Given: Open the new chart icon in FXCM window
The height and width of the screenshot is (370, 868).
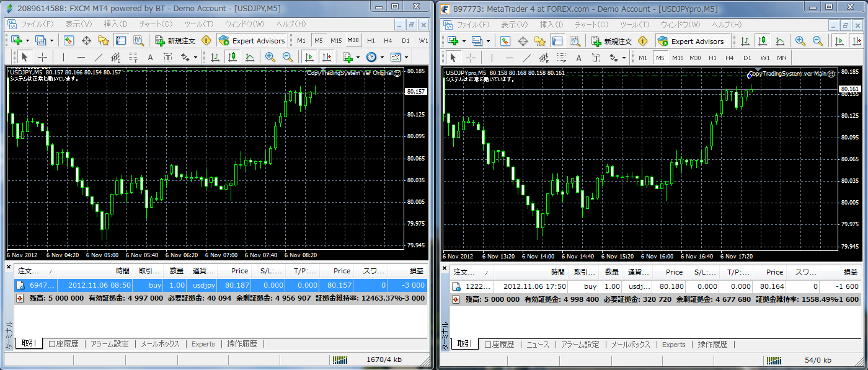Looking at the screenshot, I should pos(17,41).
